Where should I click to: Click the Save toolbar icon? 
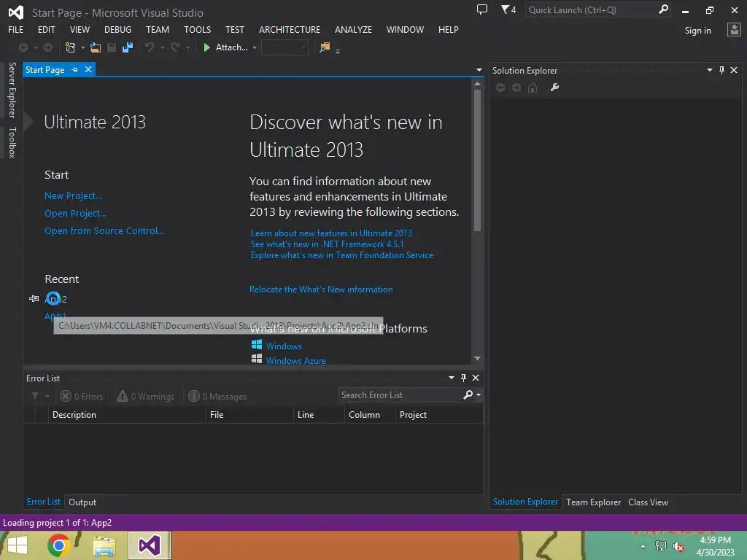[x=112, y=47]
